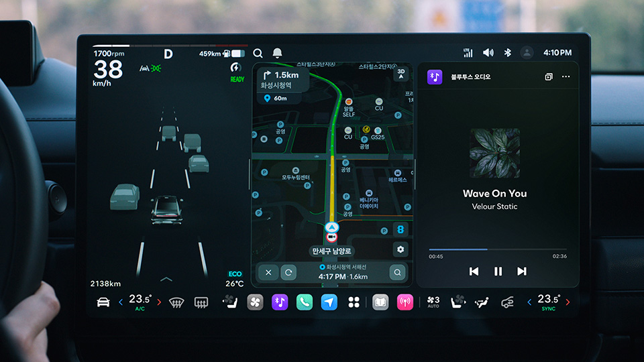
Task: Check the LTE signal status icon
Action: 468,52
